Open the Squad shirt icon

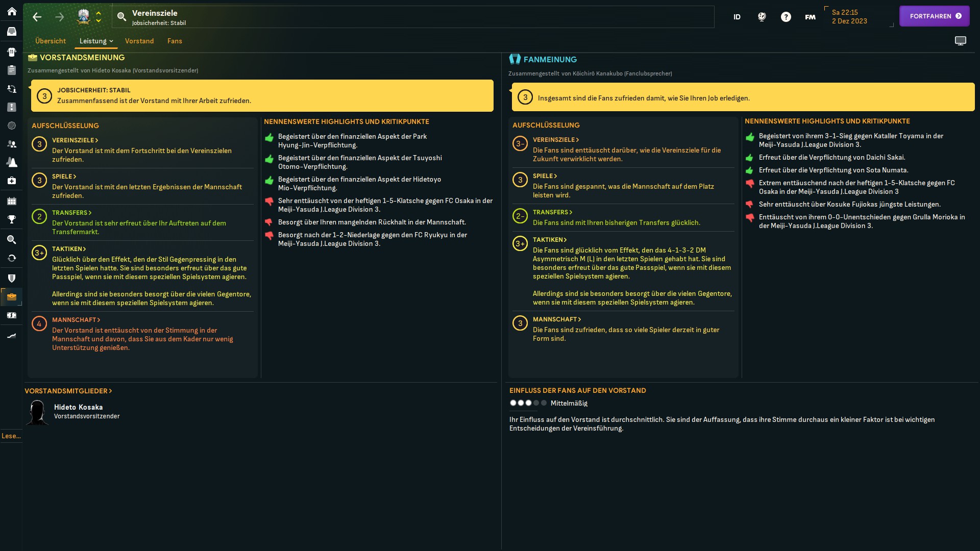tap(11, 52)
